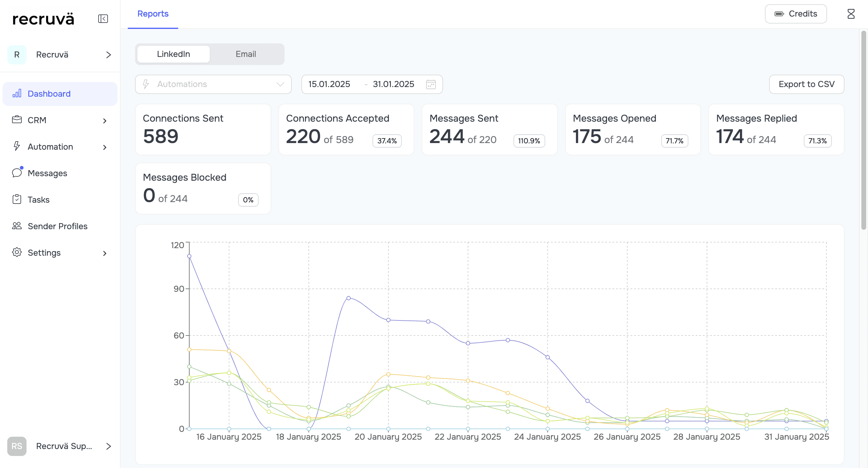
Task: Click the Connections Accepted card
Action: point(346,129)
